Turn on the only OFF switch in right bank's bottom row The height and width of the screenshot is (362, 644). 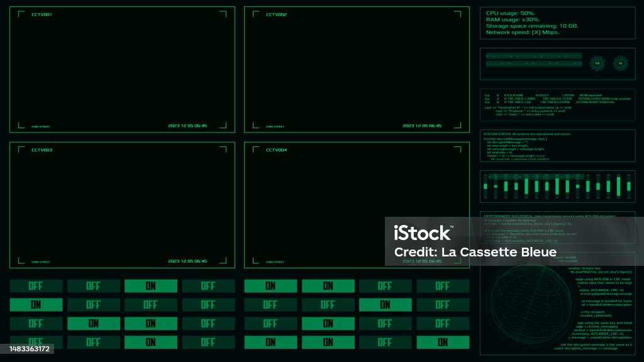tap(386, 342)
